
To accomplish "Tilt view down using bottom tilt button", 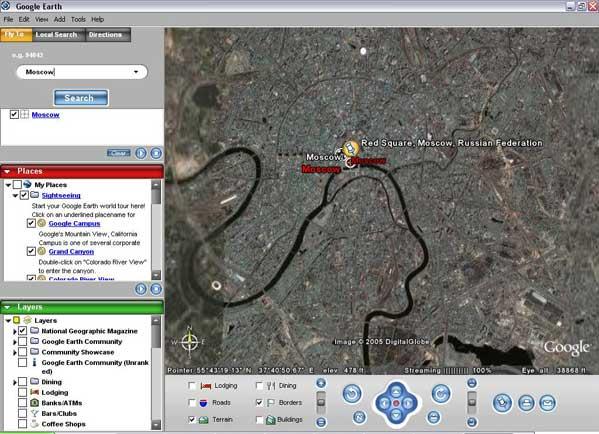I will (472, 422).
